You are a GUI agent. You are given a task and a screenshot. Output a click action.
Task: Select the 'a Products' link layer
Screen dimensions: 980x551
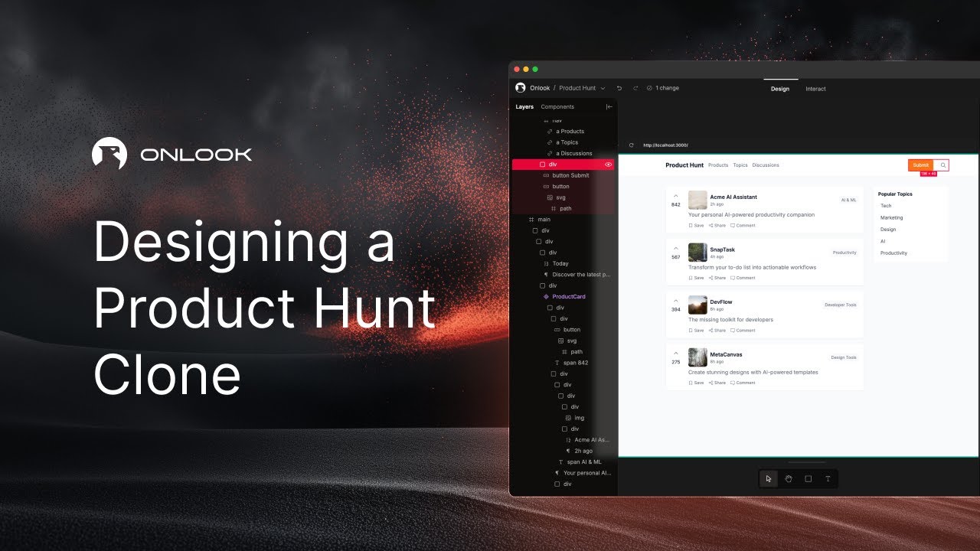pyautogui.click(x=570, y=132)
